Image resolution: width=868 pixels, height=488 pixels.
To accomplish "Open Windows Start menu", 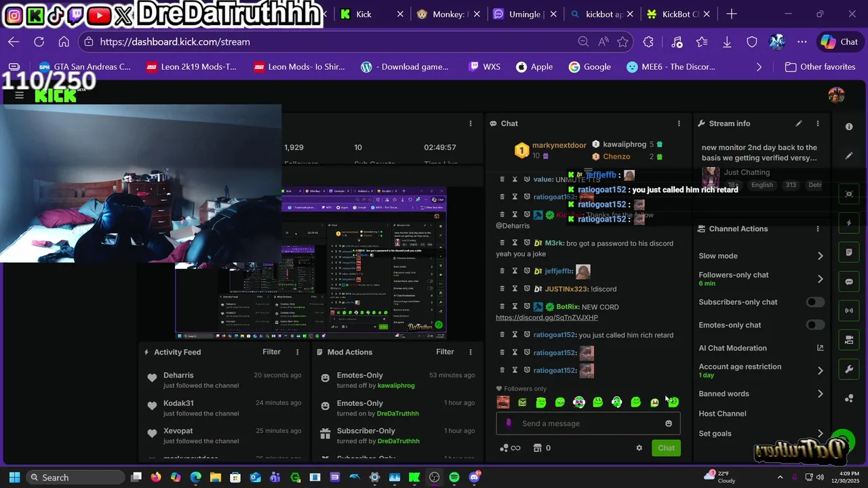I will [14, 477].
